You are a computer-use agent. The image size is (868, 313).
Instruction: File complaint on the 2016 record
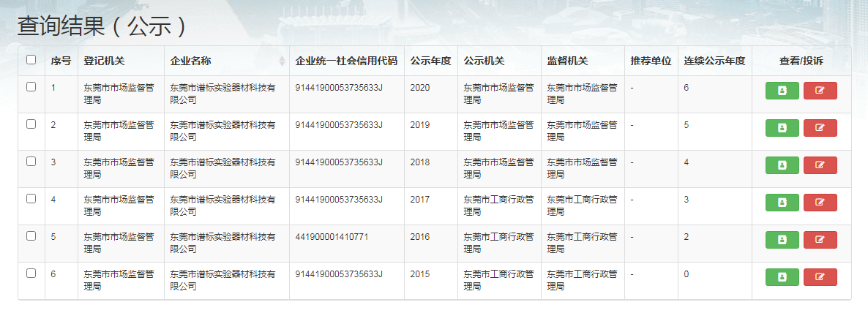(820, 240)
